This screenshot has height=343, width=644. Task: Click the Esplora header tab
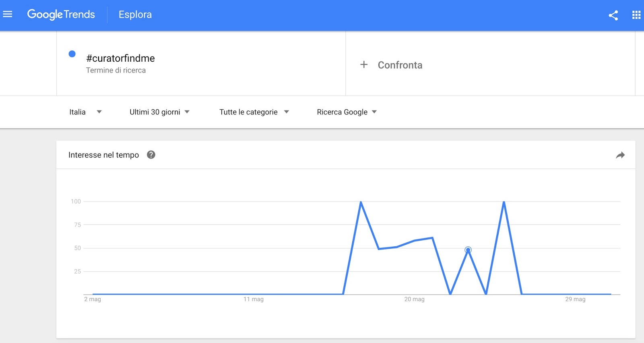135,15
